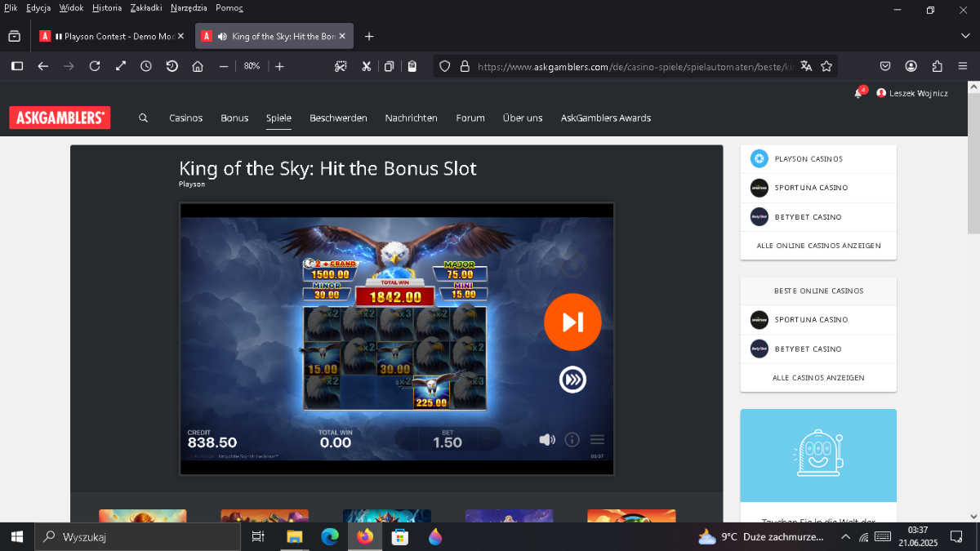Bookmark this page with the star icon

[x=826, y=66]
